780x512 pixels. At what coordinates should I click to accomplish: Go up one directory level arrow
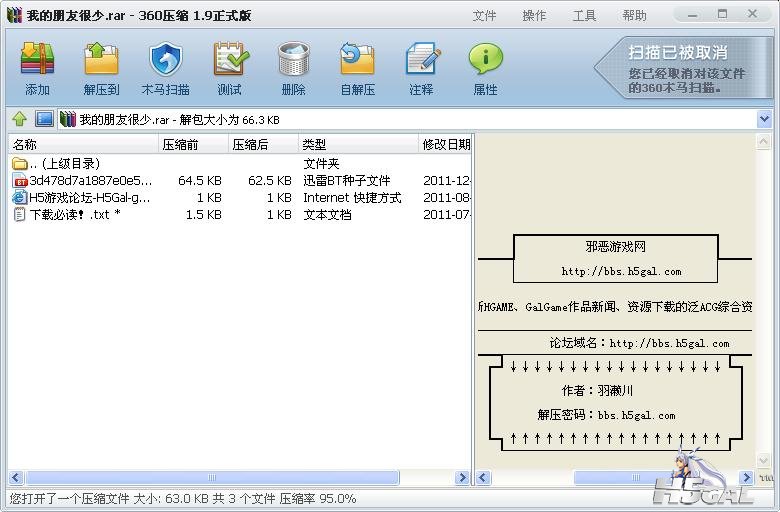coord(19,119)
